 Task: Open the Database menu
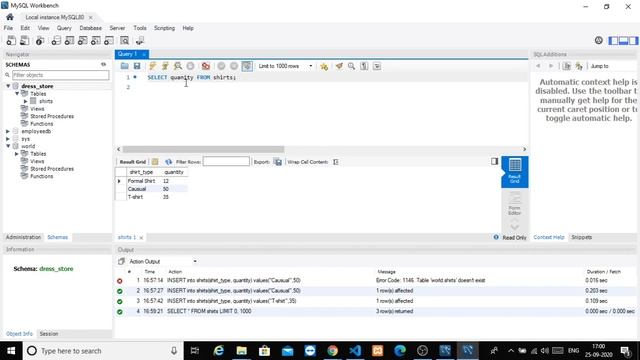click(x=91, y=28)
